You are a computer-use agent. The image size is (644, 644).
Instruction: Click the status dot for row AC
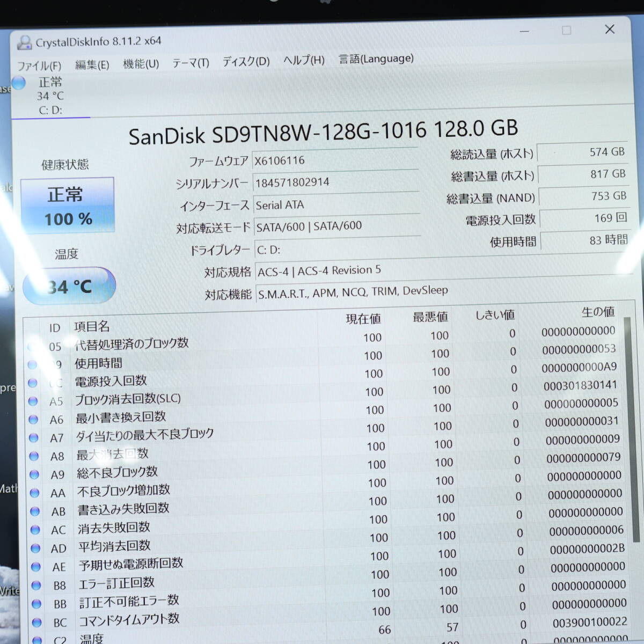pyautogui.click(x=35, y=530)
